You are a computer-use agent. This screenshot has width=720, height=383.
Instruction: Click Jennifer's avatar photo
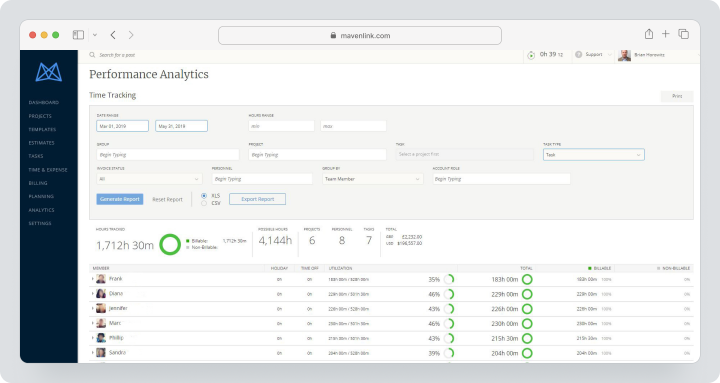coord(101,308)
